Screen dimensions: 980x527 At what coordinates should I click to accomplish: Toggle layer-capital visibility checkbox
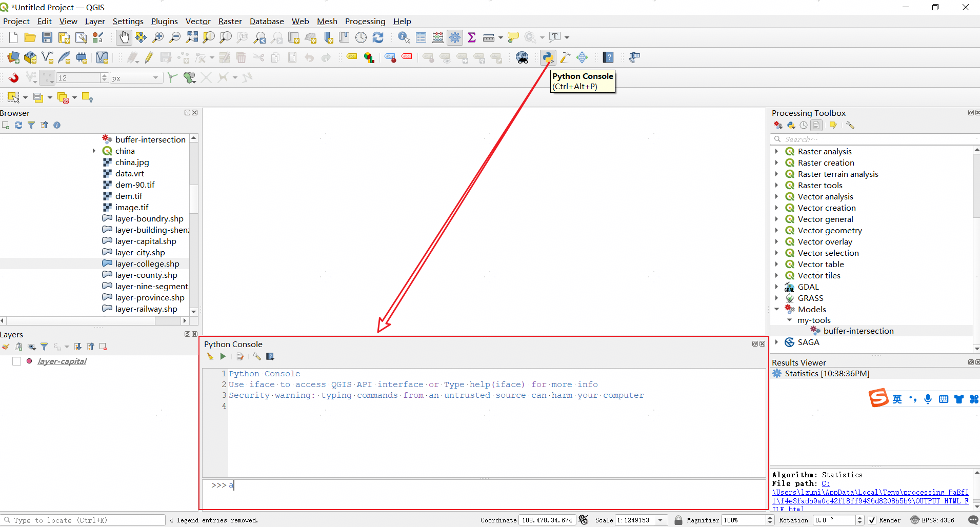tap(16, 361)
